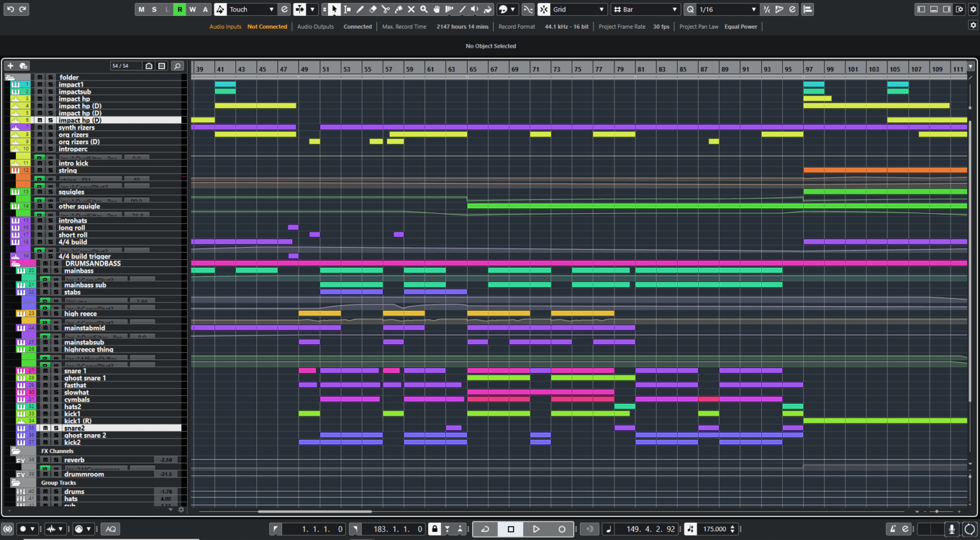980x540 pixels.
Task: Click the Record transport button
Action: 562,529
